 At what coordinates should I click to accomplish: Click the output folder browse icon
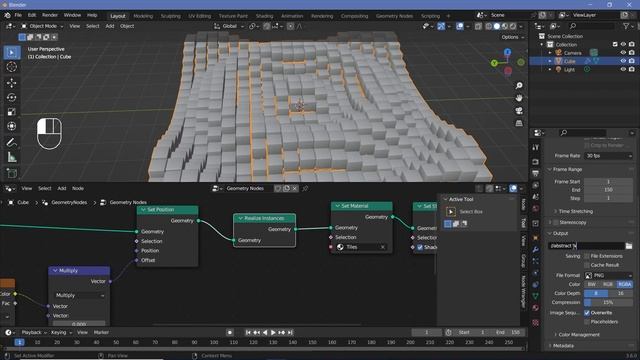click(x=629, y=246)
